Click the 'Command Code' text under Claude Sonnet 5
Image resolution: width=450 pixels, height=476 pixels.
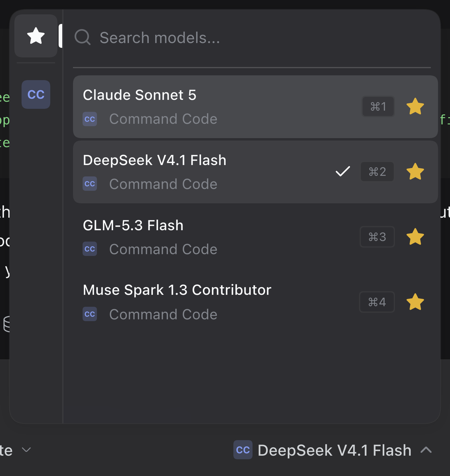(163, 119)
